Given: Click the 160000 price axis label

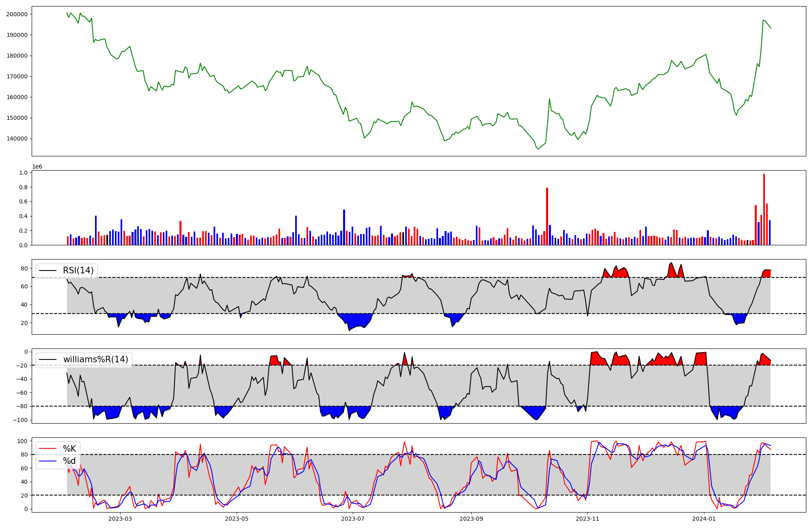Looking at the screenshot, I should point(17,97).
